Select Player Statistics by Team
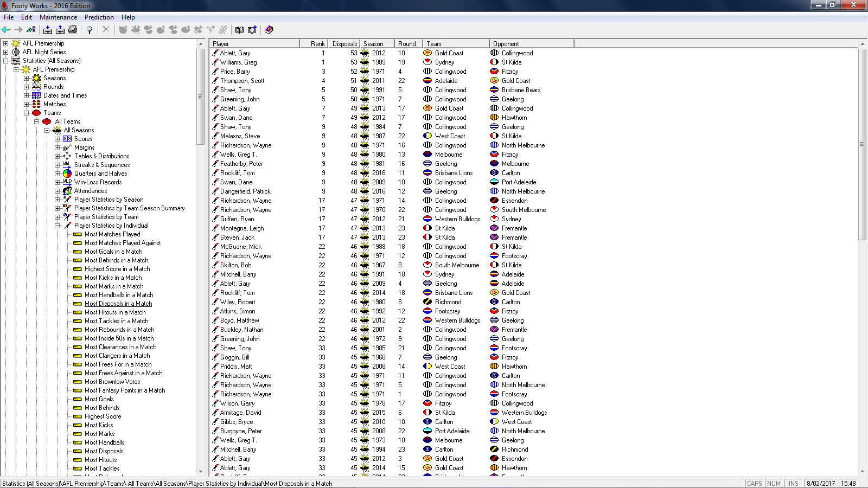The image size is (868, 488). (106, 217)
